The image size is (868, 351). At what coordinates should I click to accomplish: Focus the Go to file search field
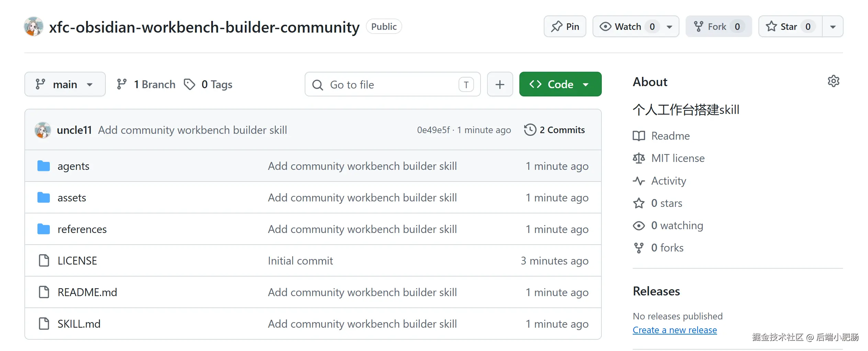click(393, 84)
